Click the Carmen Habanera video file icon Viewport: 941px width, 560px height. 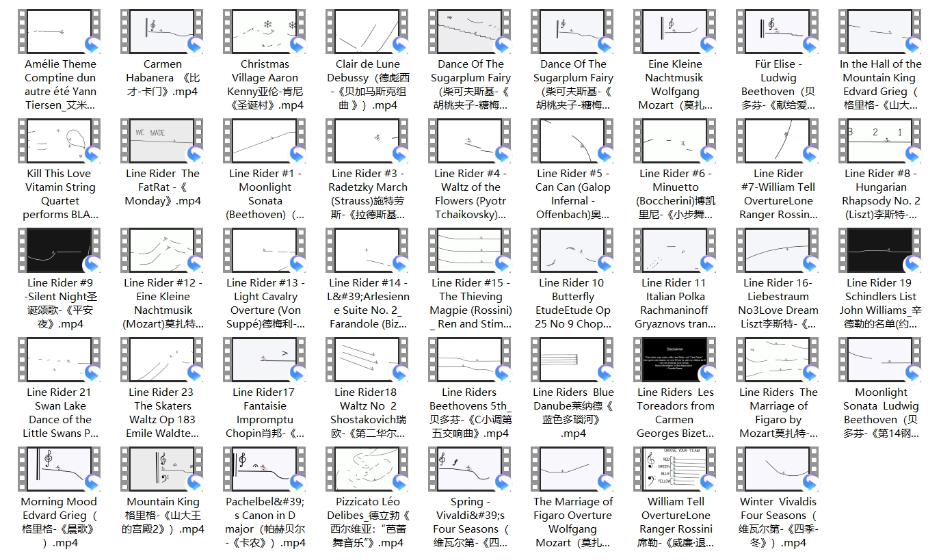click(162, 31)
